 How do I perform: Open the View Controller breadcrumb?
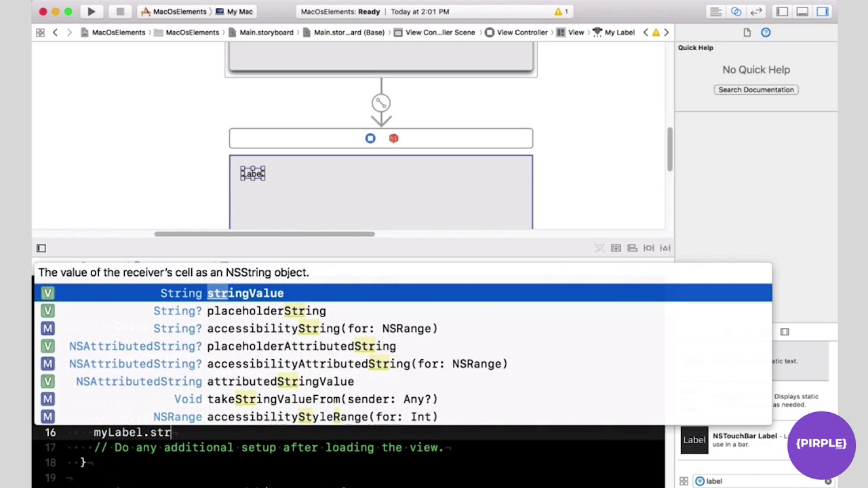coord(516,33)
